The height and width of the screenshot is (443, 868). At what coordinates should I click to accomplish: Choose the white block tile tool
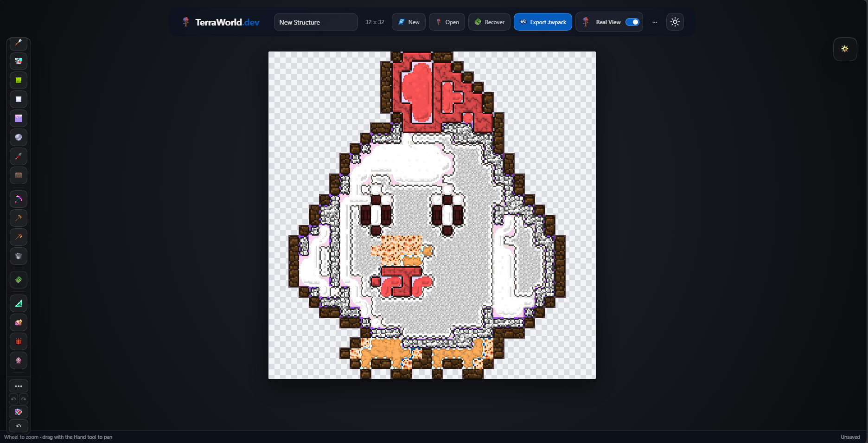[x=19, y=99]
